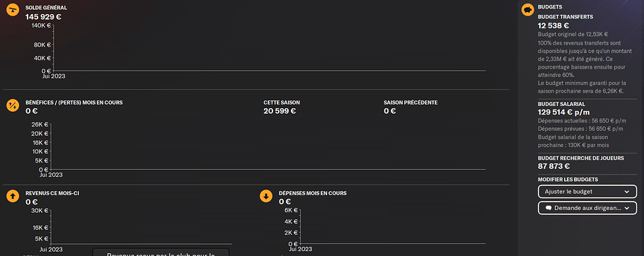The image size is (644, 256).
Task: Click the Revenus up-arrow icon
Action: click(13, 196)
